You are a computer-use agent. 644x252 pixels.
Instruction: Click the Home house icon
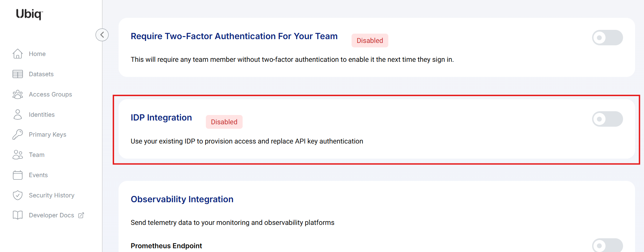click(x=18, y=54)
